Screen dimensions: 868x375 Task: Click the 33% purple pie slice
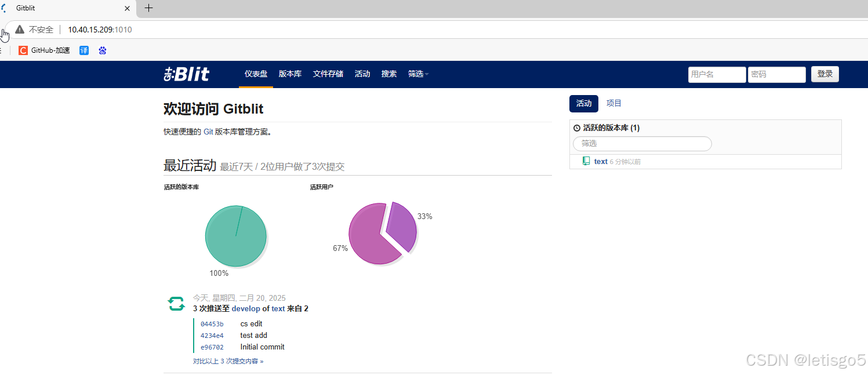403,226
